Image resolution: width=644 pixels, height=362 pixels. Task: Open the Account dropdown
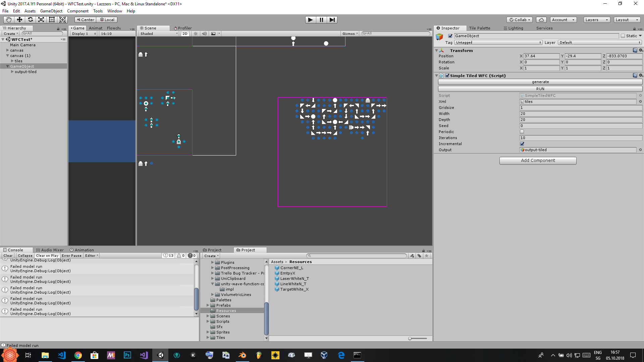563,20
